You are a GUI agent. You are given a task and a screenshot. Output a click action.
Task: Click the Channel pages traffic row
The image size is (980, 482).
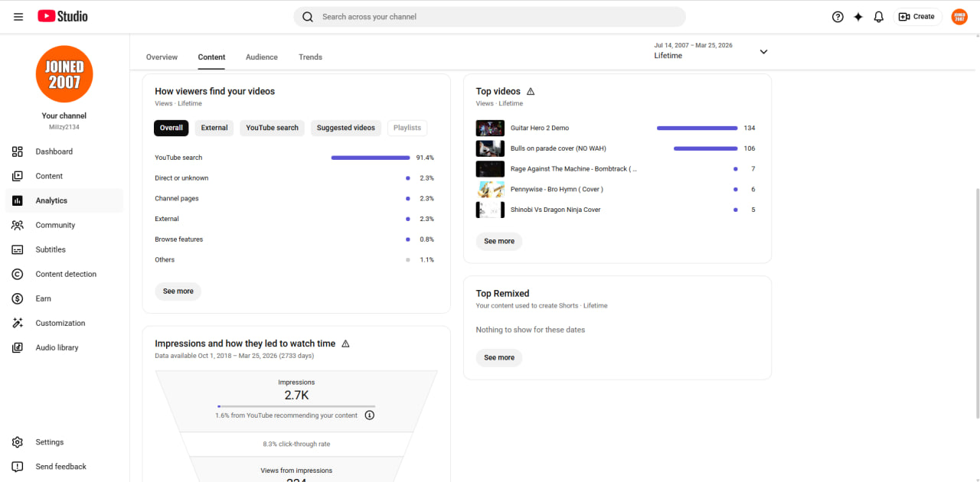coord(295,198)
